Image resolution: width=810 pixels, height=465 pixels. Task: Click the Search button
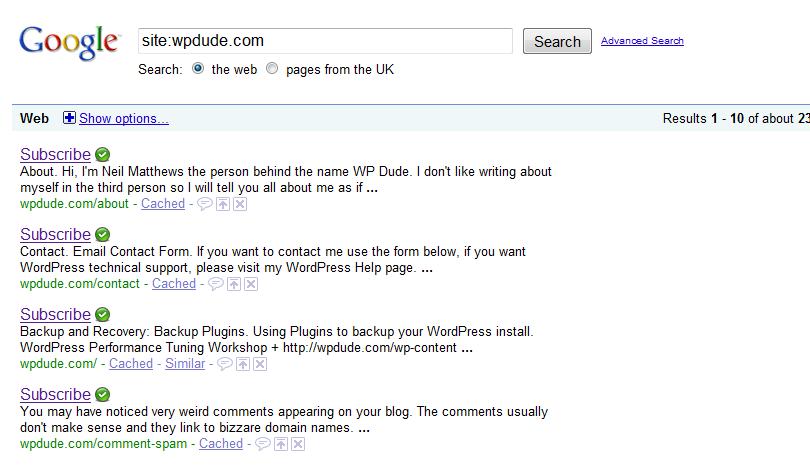557,41
